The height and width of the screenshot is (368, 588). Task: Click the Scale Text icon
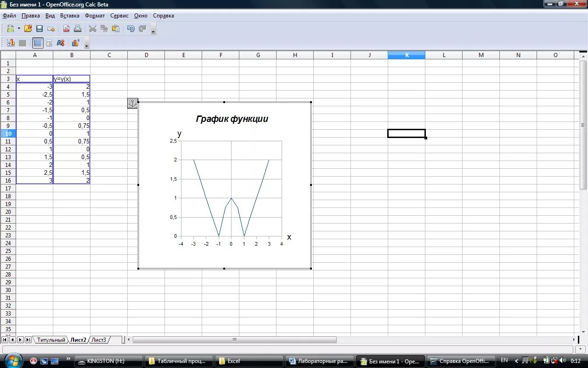[x=61, y=43]
